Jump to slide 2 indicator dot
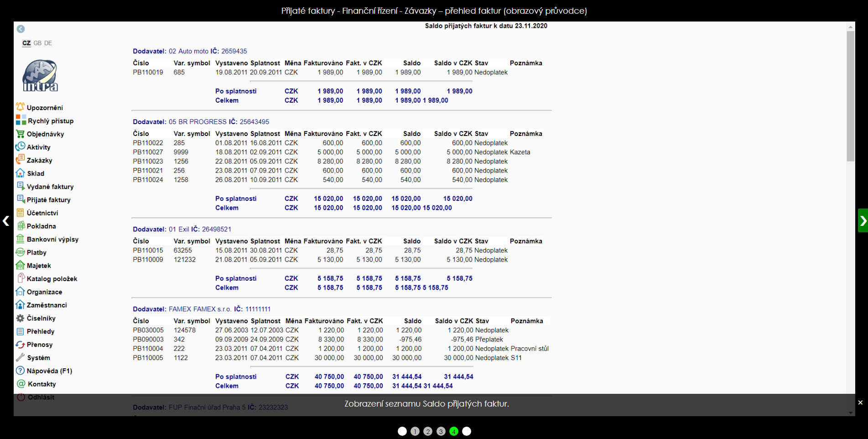The height and width of the screenshot is (439, 868). (x=428, y=431)
